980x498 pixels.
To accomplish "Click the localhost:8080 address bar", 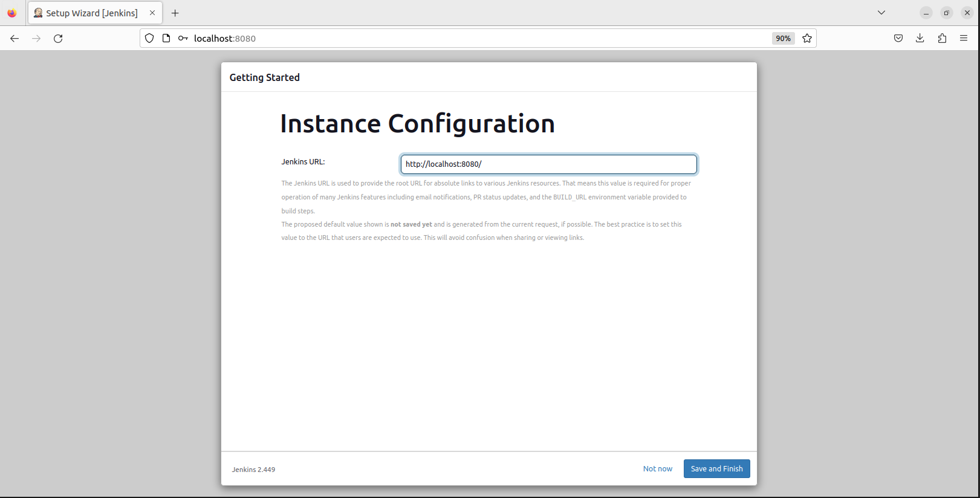I will pyautogui.click(x=478, y=39).
